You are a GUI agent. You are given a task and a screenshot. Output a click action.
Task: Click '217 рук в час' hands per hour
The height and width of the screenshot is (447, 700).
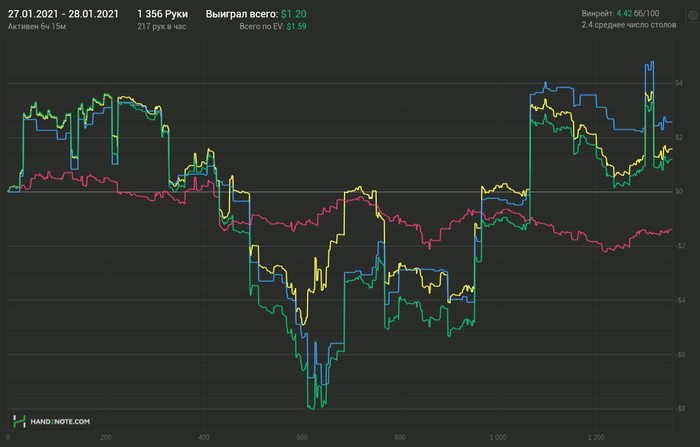[162, 26]
